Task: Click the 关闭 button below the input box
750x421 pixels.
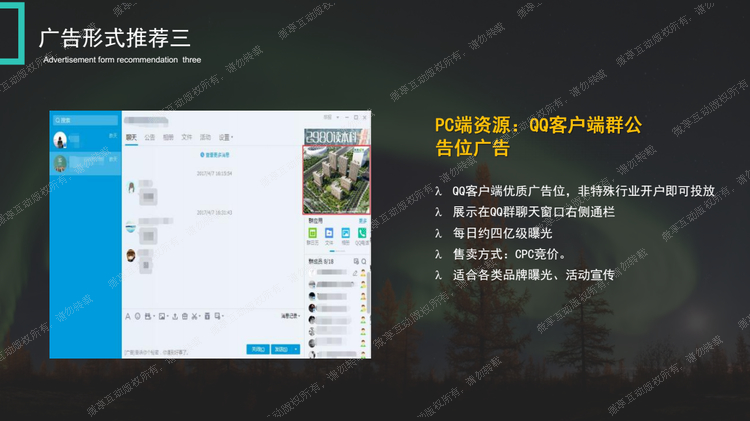Action: (258, 349)
